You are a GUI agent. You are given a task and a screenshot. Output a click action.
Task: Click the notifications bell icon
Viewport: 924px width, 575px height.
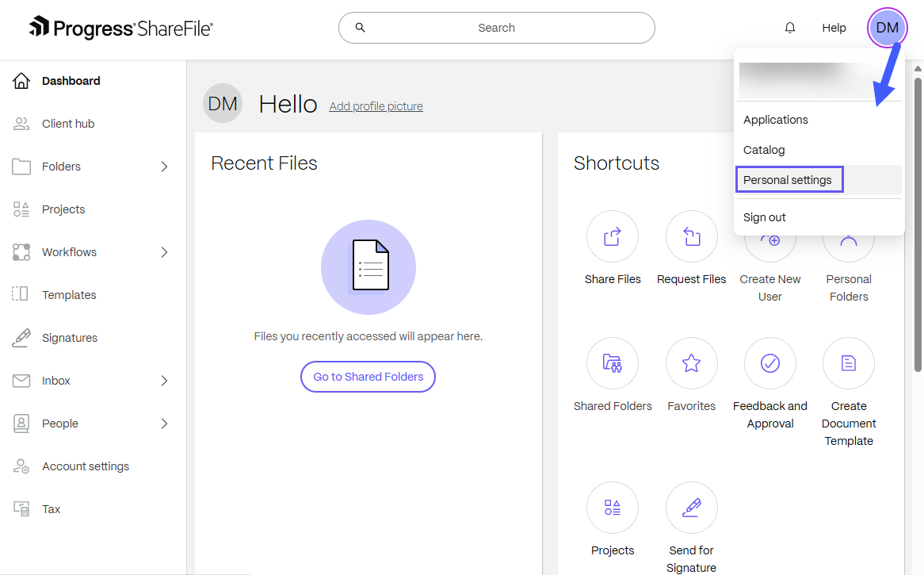[x=789, y=27]
